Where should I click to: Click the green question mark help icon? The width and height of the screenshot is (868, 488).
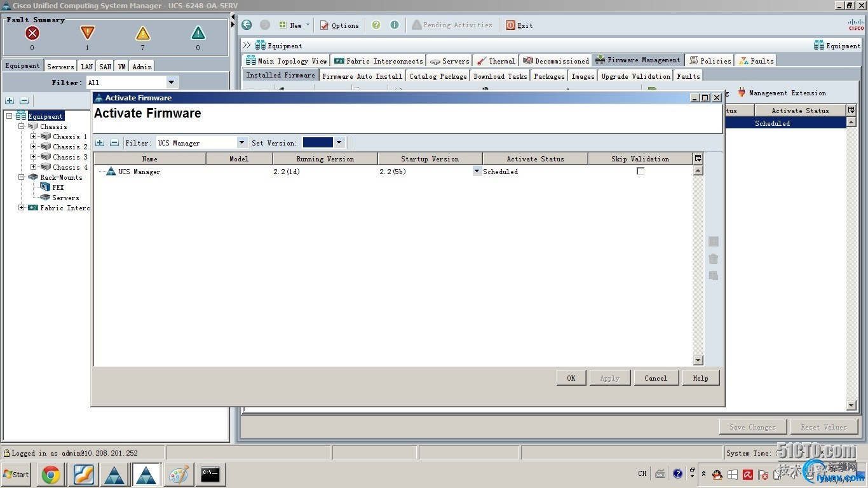(376, 25)
